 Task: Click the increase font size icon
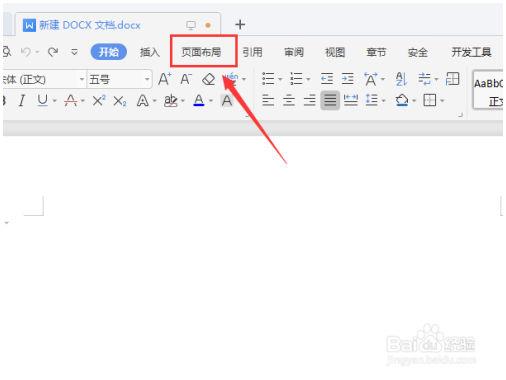coord(164,79)
